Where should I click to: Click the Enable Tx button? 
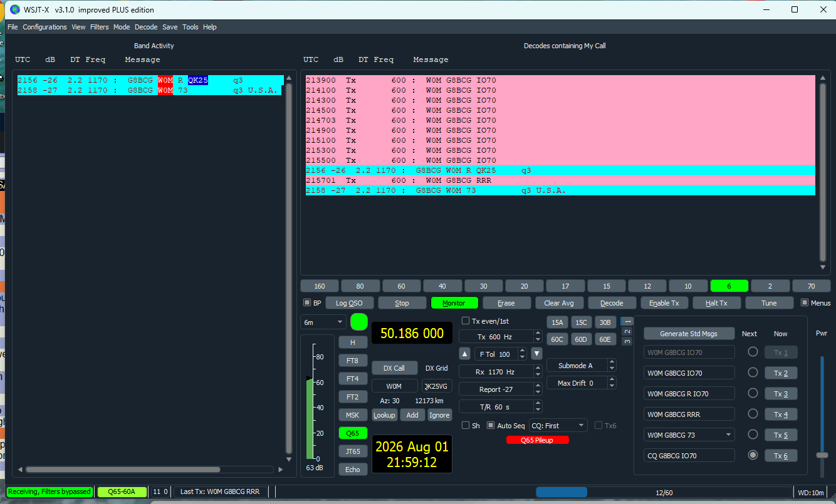click(664, 303)
